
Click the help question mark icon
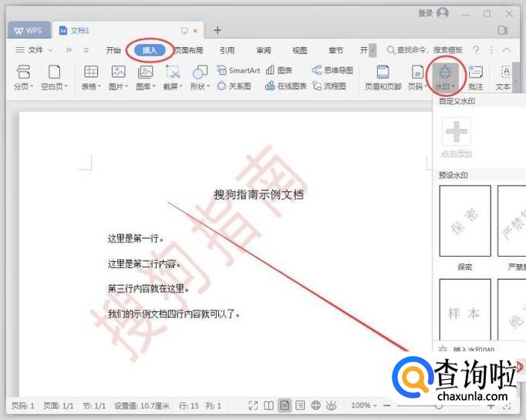[x=476, y=50]
